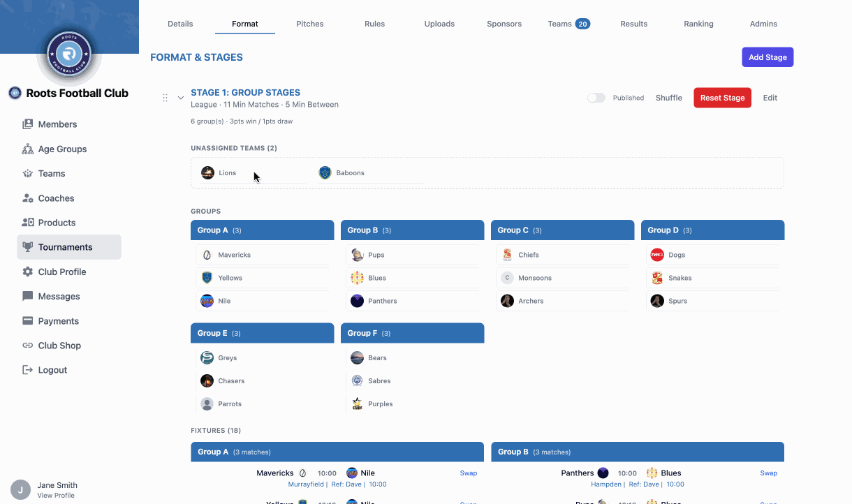This screenshot has width=852, height=504.
Task: Collapse the Stage 1 Group Stages chevron
Action: [x=181, y=98]
